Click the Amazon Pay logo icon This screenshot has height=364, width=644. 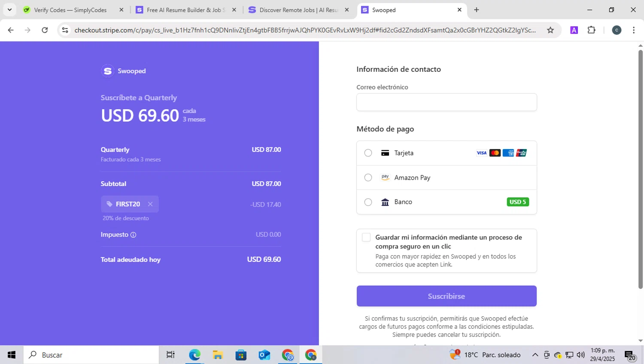click(385, 177)
